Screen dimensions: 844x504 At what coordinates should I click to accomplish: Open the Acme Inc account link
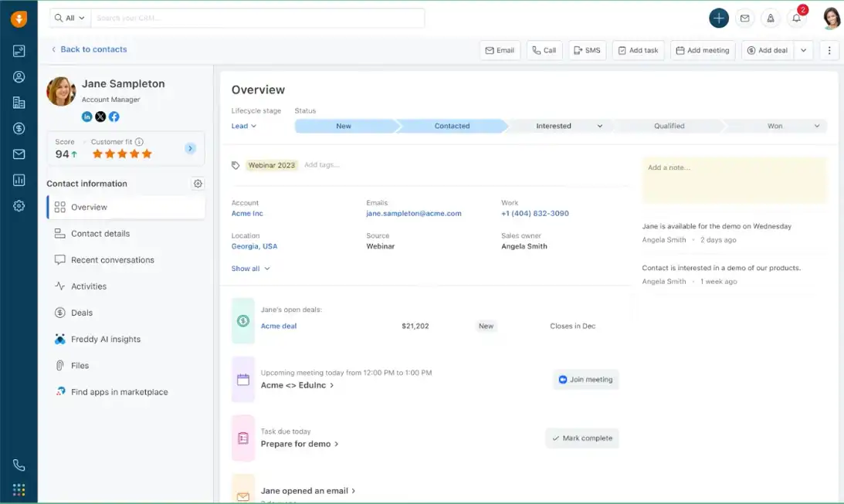pos(247,214)
